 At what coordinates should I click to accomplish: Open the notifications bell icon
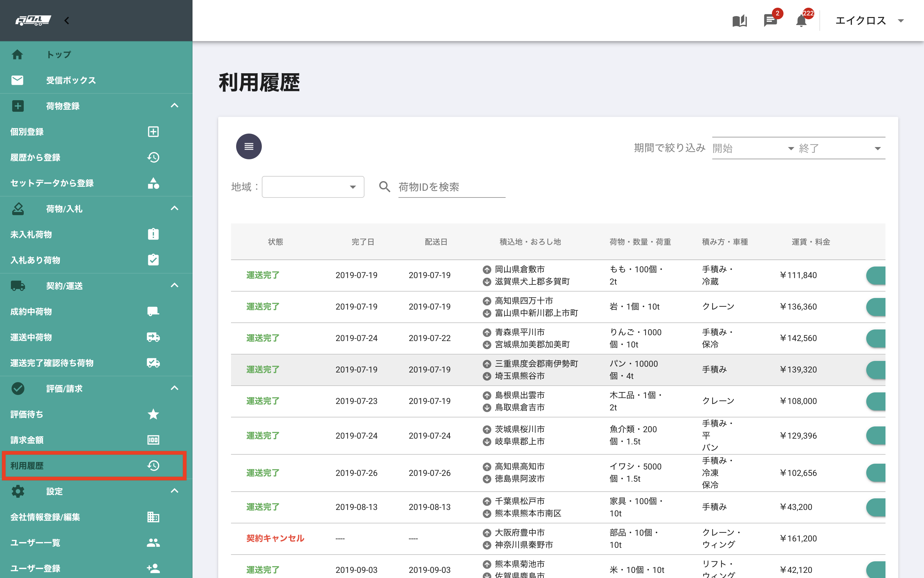pos(801,21)
